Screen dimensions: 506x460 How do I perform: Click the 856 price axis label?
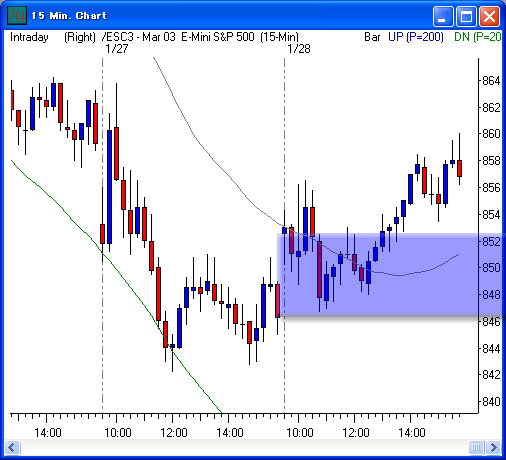(491, 187)
